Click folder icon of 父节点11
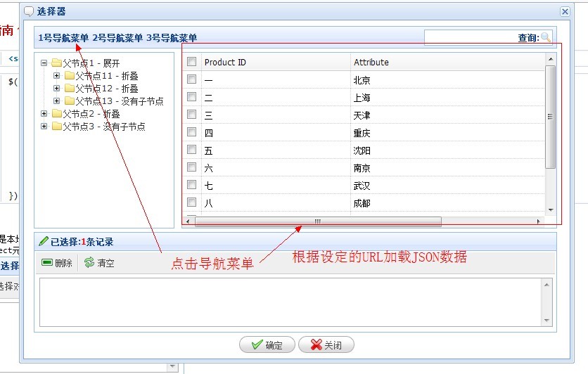Image resolution: width=588 pixels, height=374 pixels. [x=69, y=76]
